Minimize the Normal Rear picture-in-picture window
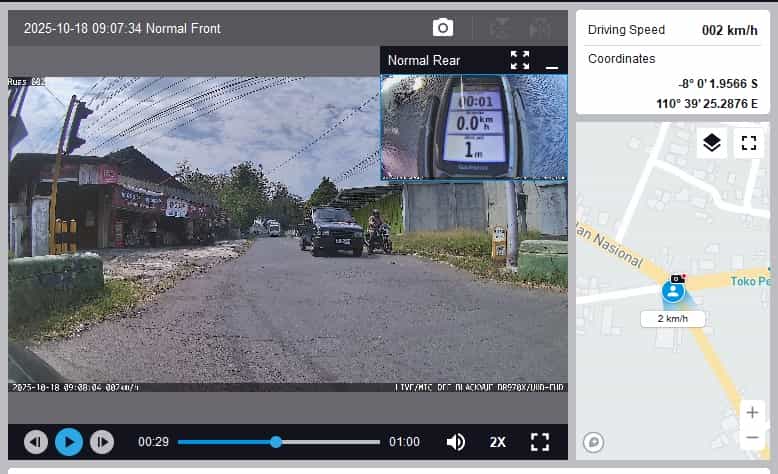This screenshot has width=778, height=474. click(x=551, y=62)
